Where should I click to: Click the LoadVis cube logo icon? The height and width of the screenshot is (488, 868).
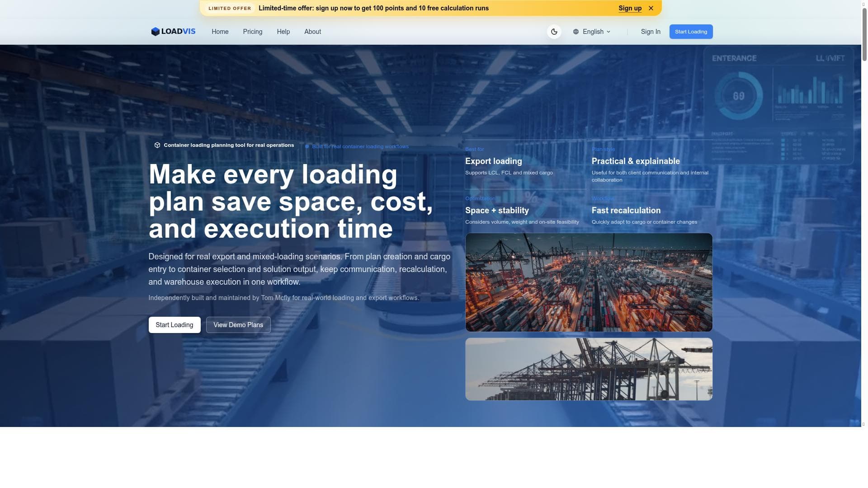(155, 32)
